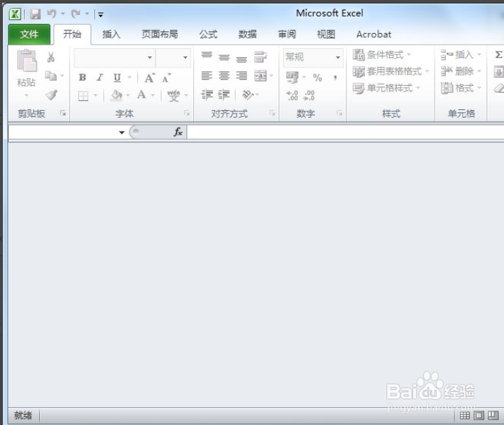
Task: Click the 插入 cells button in 单元格 group
Action: coord(461,54)
